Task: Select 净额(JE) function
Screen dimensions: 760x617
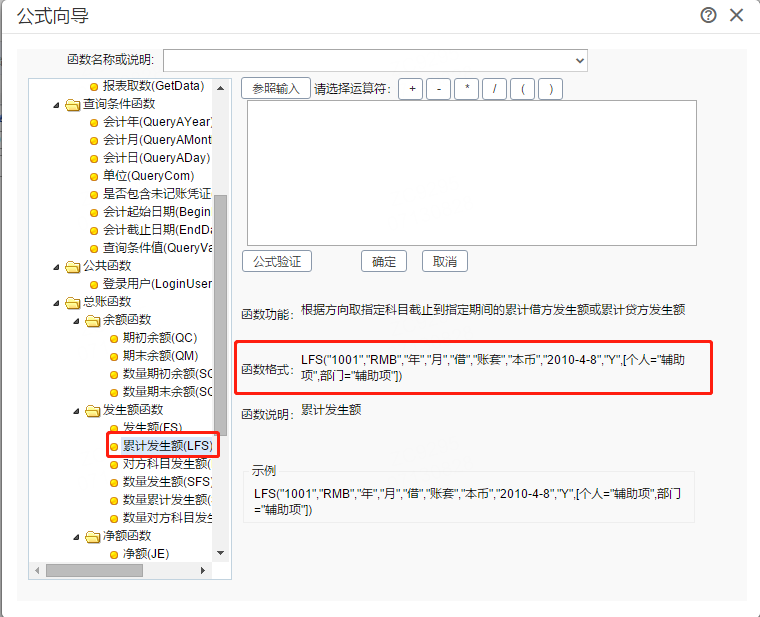Action: point(146,554)
